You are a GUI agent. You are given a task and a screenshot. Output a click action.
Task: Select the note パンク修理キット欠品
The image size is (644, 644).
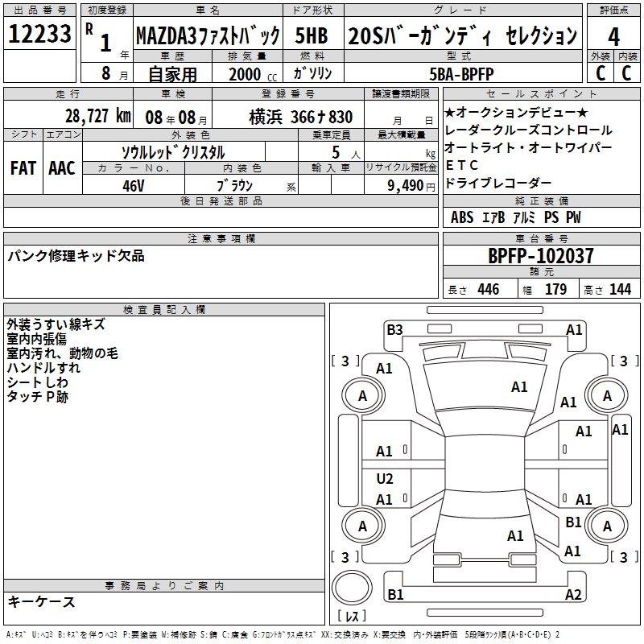tap(76, 255)
